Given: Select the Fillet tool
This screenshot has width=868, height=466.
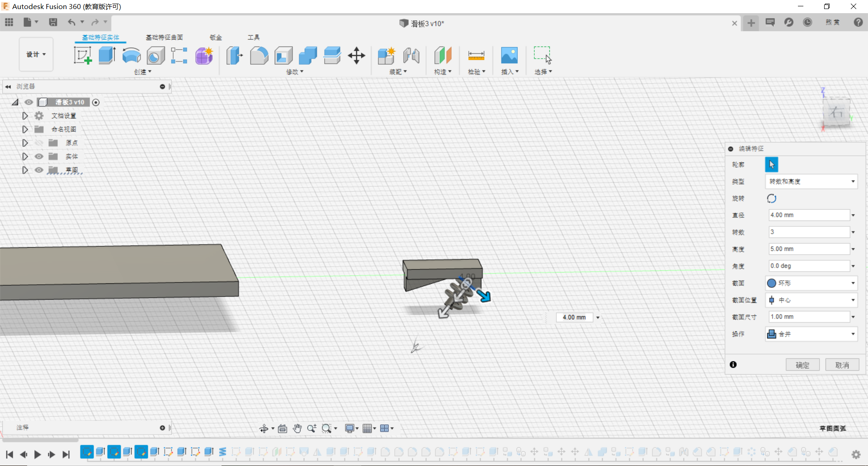Looking at the screenshot, I should [259, 56].
